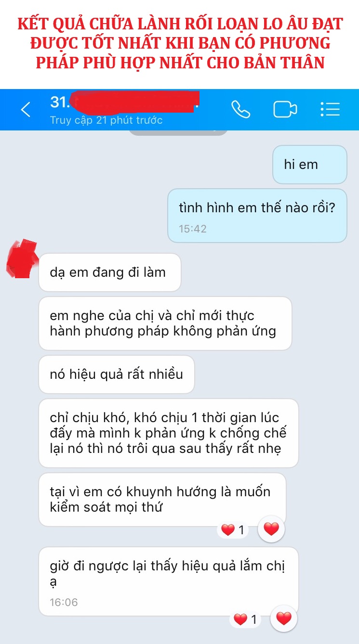Go back using the header arrow
The image size is (359, 644).
click(26, 110)
